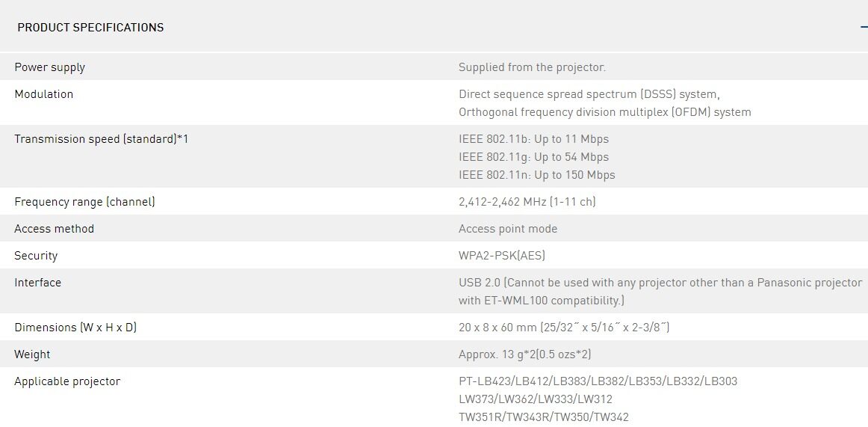Click the Security row label

coord(36,256)
